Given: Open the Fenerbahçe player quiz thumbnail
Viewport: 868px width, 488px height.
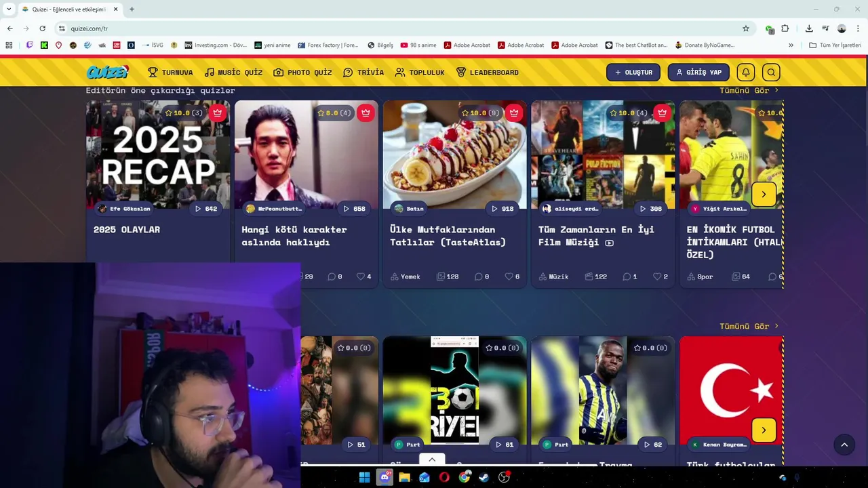Looking at the screenshot, I should click(603, 390).
